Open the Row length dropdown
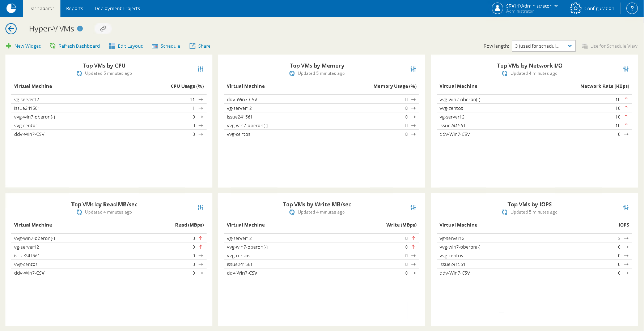This screenshot has height=331, width=644. tap(543, 46)
